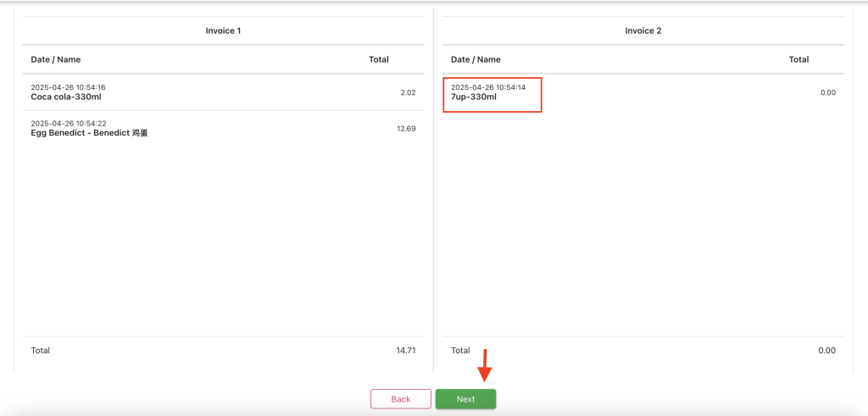Select the Egg Benedict item in Invoice 1
The width and height of the screenshot is (868, 416).
tap(89, 133)
